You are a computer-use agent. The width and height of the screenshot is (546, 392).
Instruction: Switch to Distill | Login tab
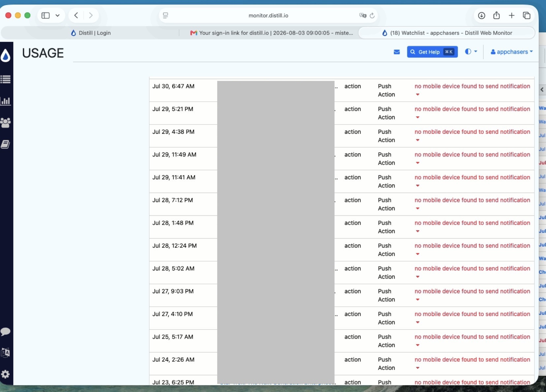(90, 33)
